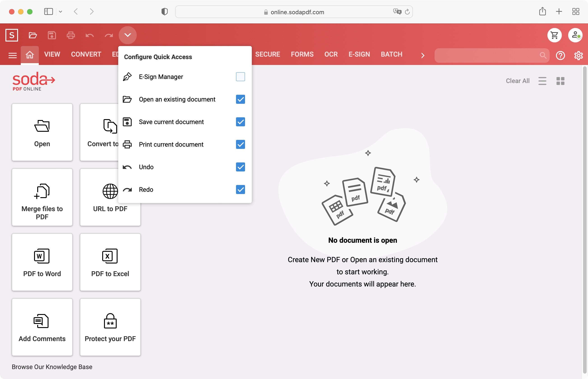The image size is (588, 379).
Task: Click the Merge files to PDF icon
Action: coord(42,198)
